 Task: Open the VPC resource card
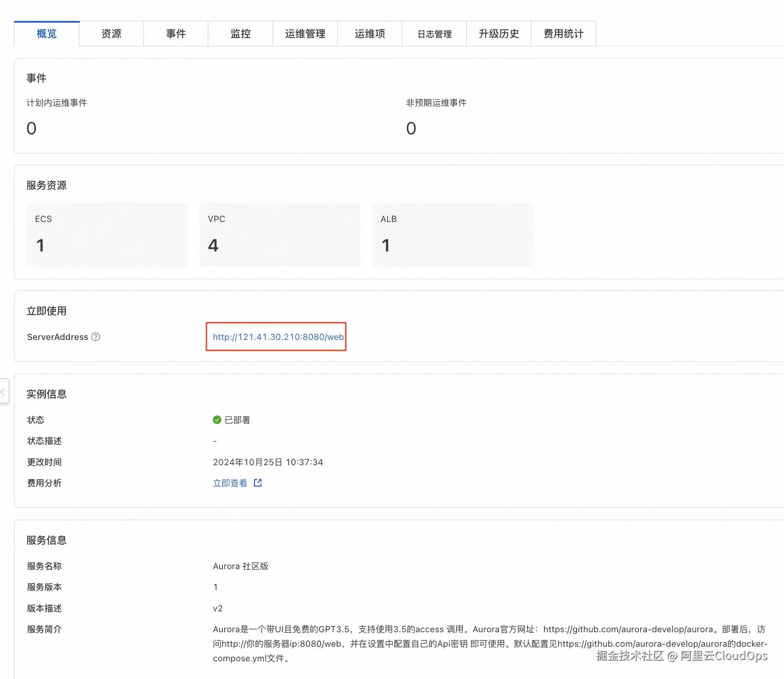279,235
